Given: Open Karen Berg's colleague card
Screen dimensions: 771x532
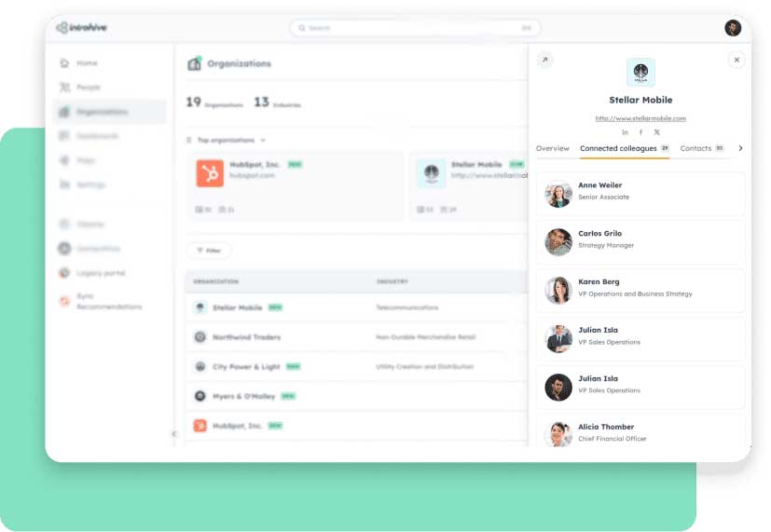Looking at the screenshot, I should click(640, 291).
